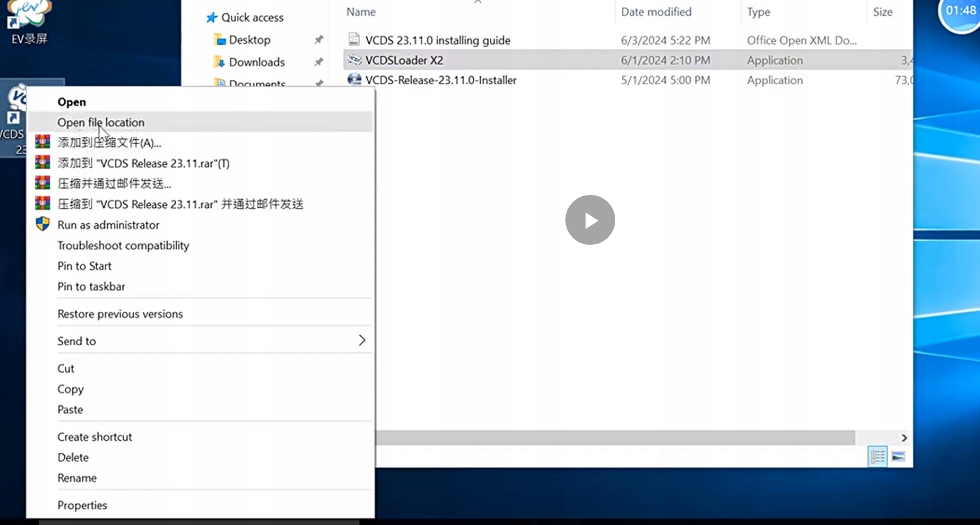Choose Open in the context menu
The width and height of the screenshot is (980, 525).
click(71, 102)
